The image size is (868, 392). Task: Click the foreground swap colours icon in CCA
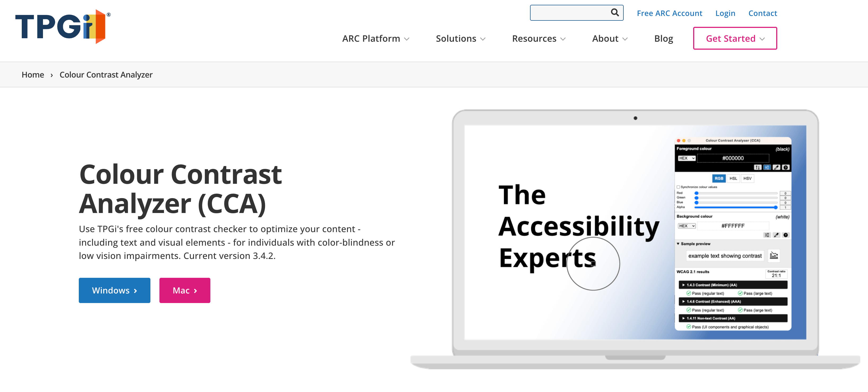pos(757,167)
